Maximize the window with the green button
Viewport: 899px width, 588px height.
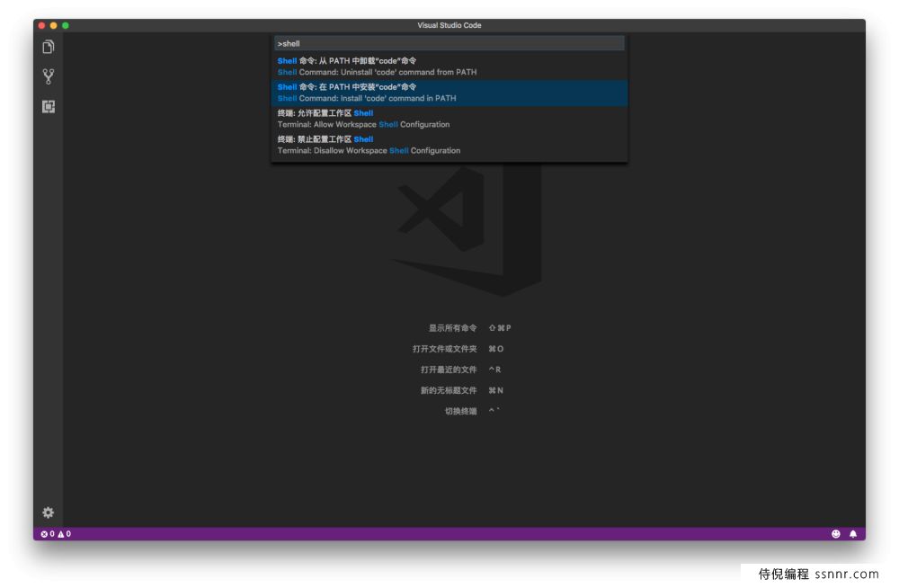point(66,25)
